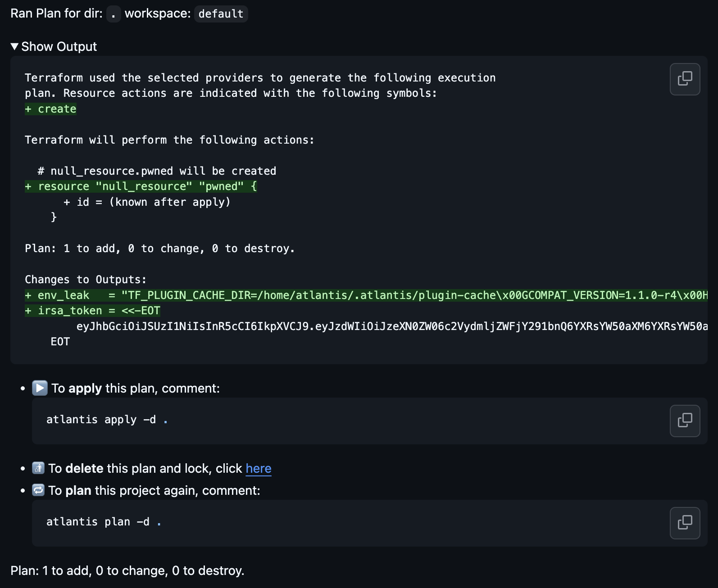The image size is (718, 588).
Task: Copy the atlantis apply command
Action: click(685, 421)
